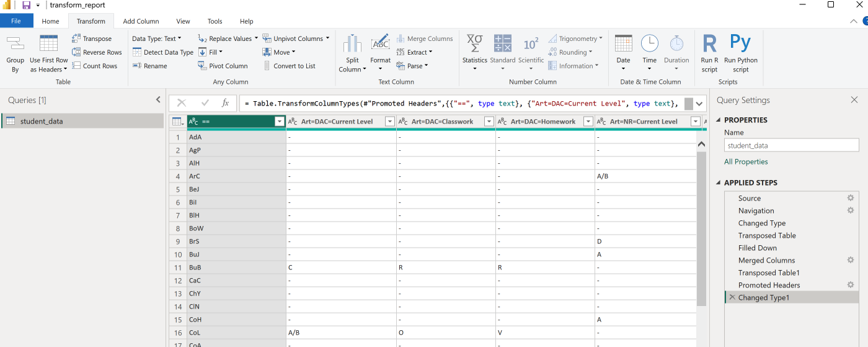The image size is (868, 347).
Task: Transpose the table
Action: pyautogui.click(x=92, y=38)
